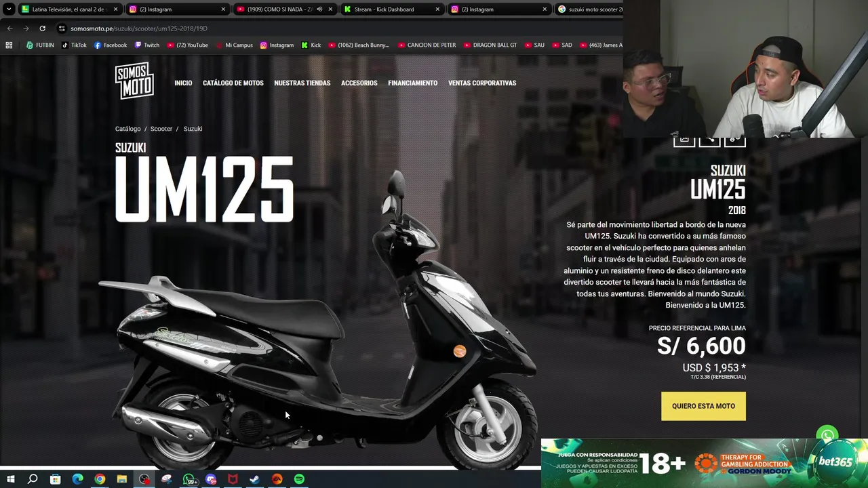Go back with the browser back arrow
The height and width of the screenshot is (488, 868).
click(9, 28)
